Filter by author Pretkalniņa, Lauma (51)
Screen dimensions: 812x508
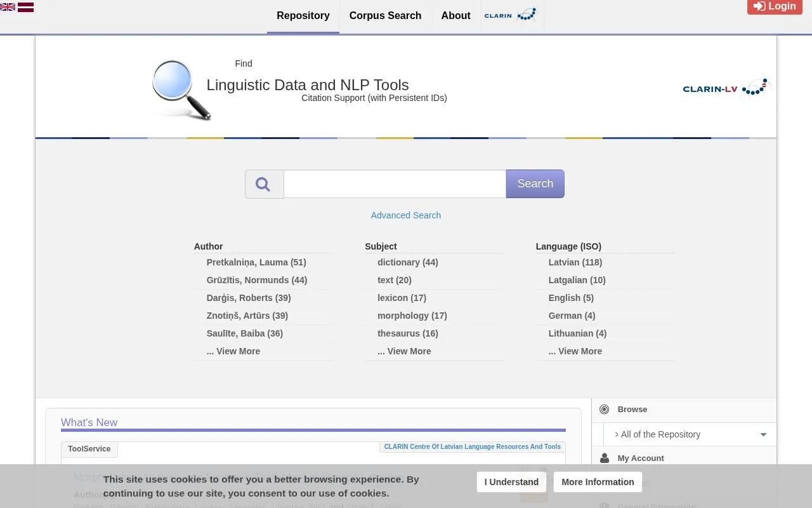coord(256,262)
